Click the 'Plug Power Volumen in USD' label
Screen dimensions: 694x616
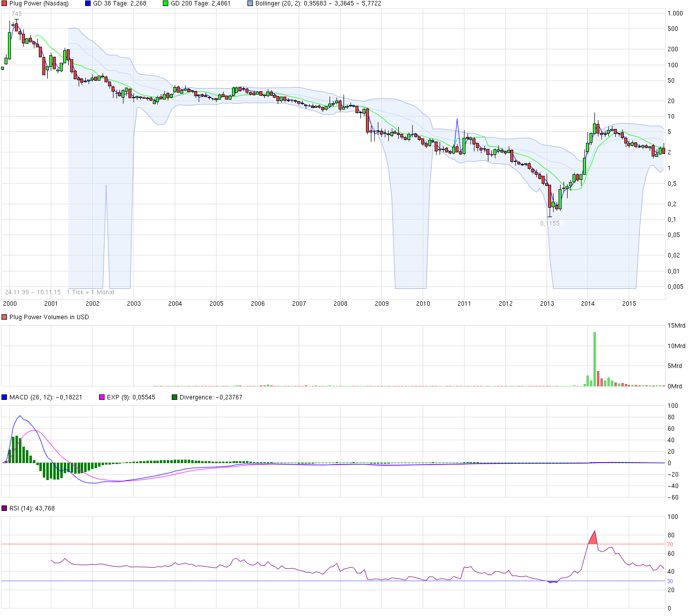tap(49, 317)
